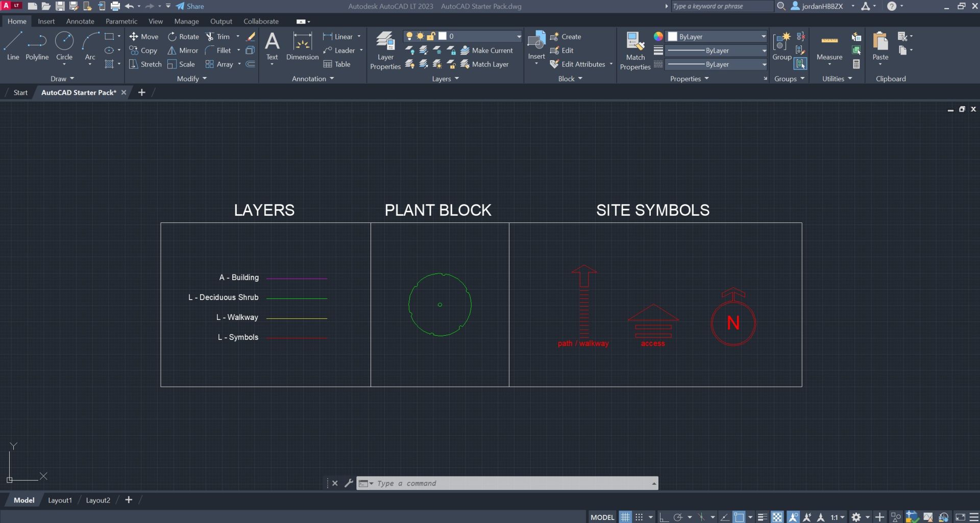
Task: Open the Annotate ribbon tab
Action: pos(80,21)
